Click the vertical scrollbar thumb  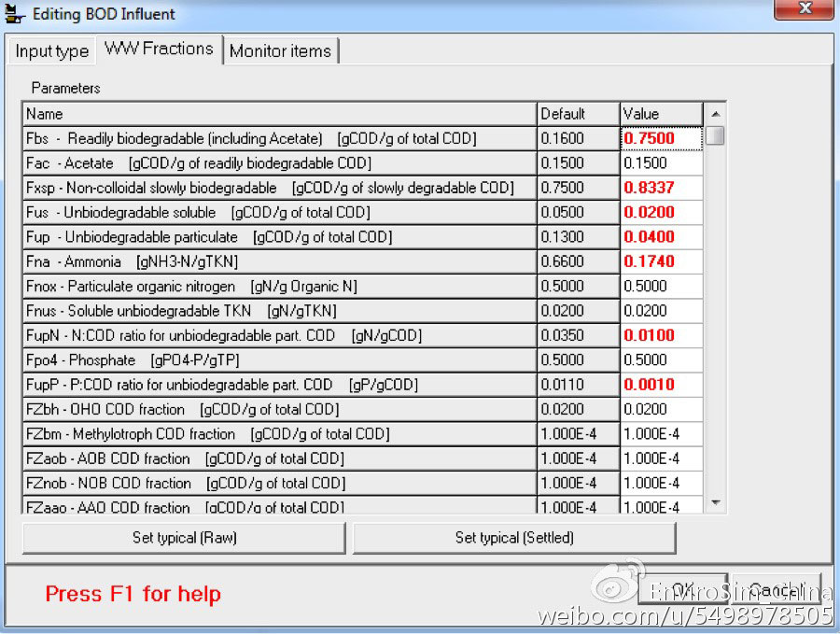point(715,136)
